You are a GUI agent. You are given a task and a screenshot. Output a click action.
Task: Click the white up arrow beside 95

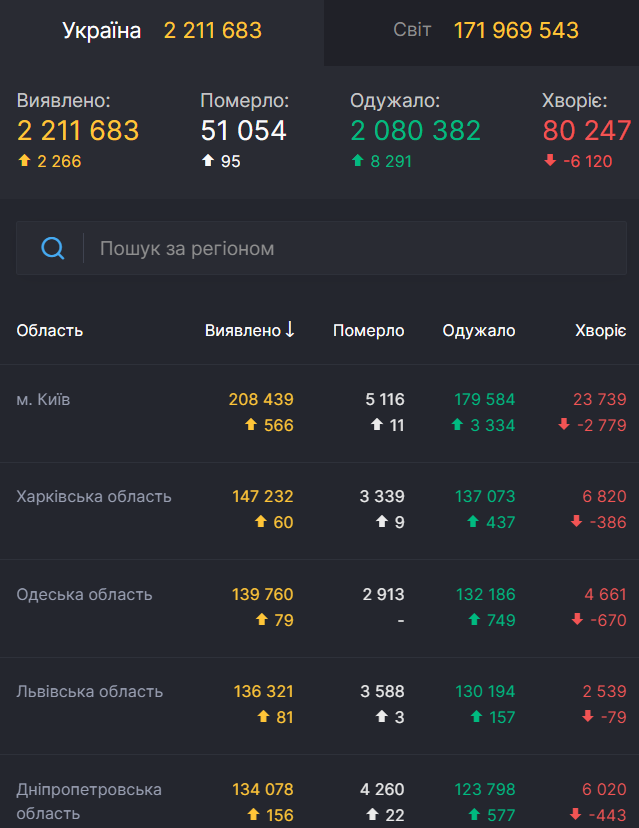click(208, 161)
